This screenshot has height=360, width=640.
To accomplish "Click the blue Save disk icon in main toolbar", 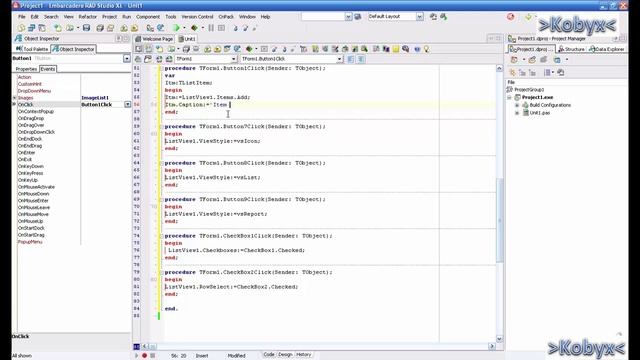I will (87, 28).
